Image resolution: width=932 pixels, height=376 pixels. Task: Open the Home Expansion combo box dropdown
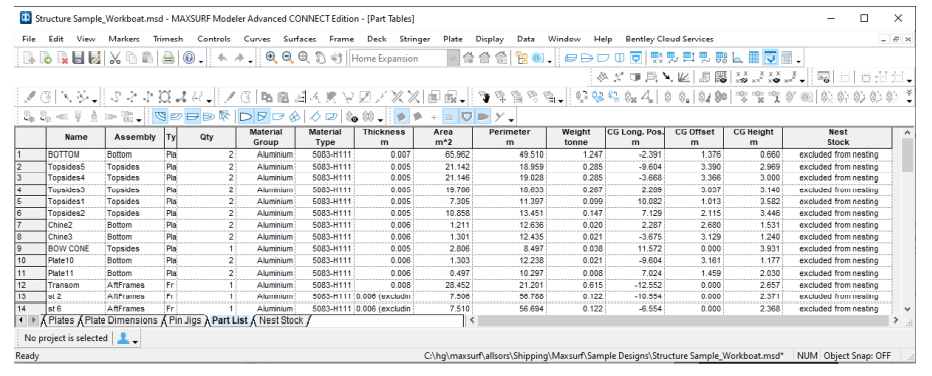[453, 58]
